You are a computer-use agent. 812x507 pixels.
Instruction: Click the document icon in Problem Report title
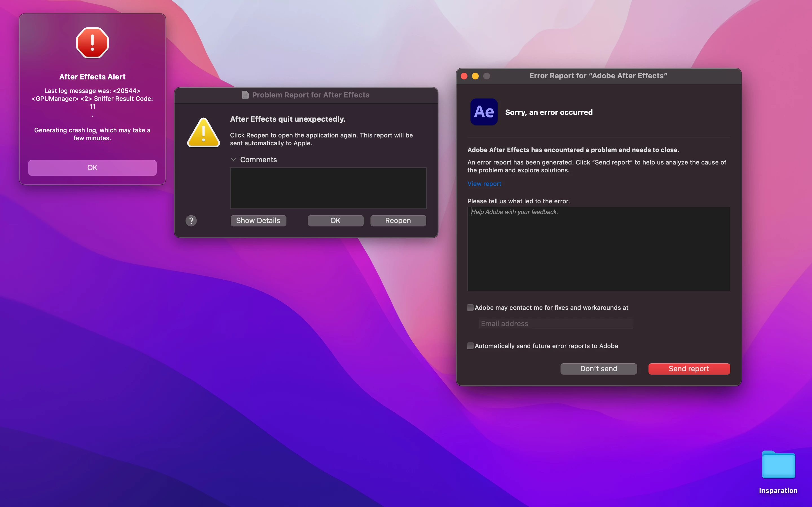245,95
